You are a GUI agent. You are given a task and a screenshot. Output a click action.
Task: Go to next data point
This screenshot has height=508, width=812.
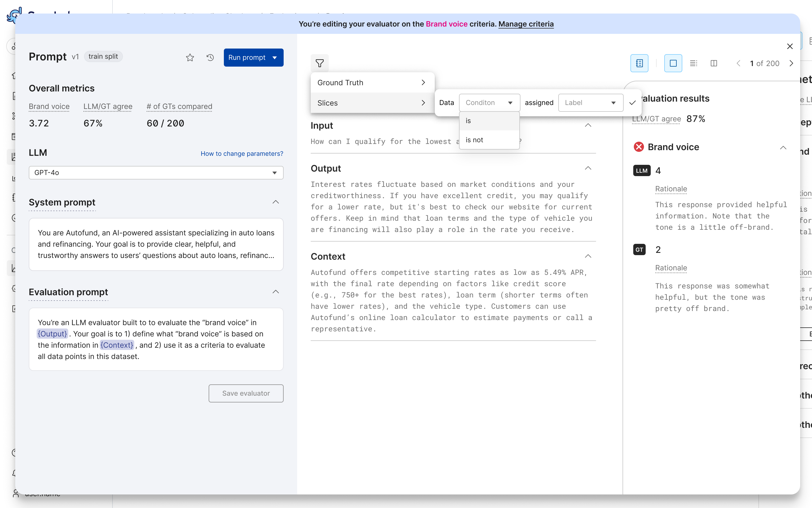791,63
